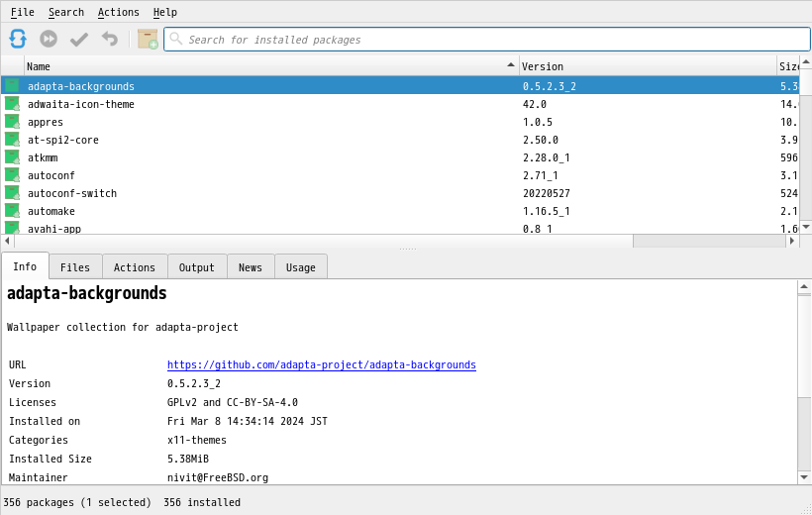Click the fast-forward upgrade all toolbar icon
Screen dimensions: 812x515
point(49,39)
